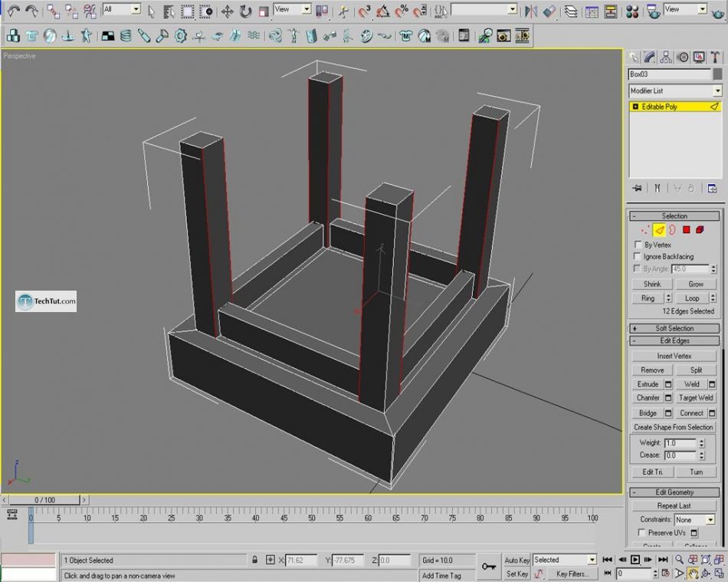The image size is (728, 582).
Task: Click the Connect button
Action: coord(691,413)
